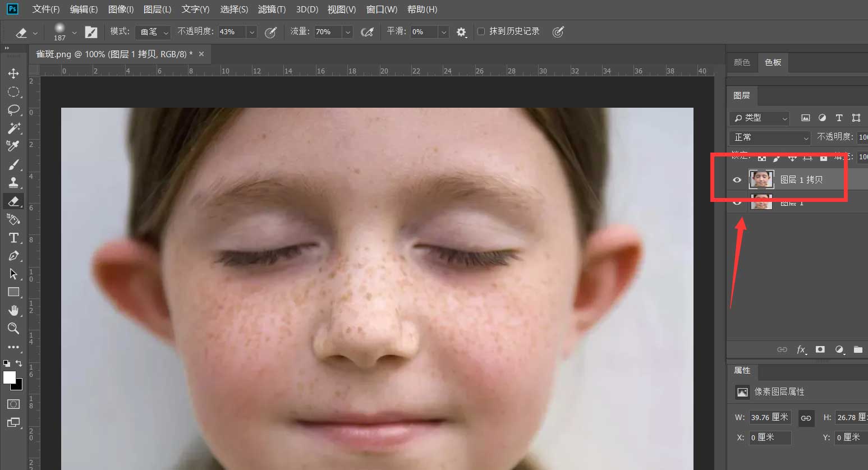Screen dimensions: 868x470
Task: Select the Paint Bucket tool
Action: (13, 219)
